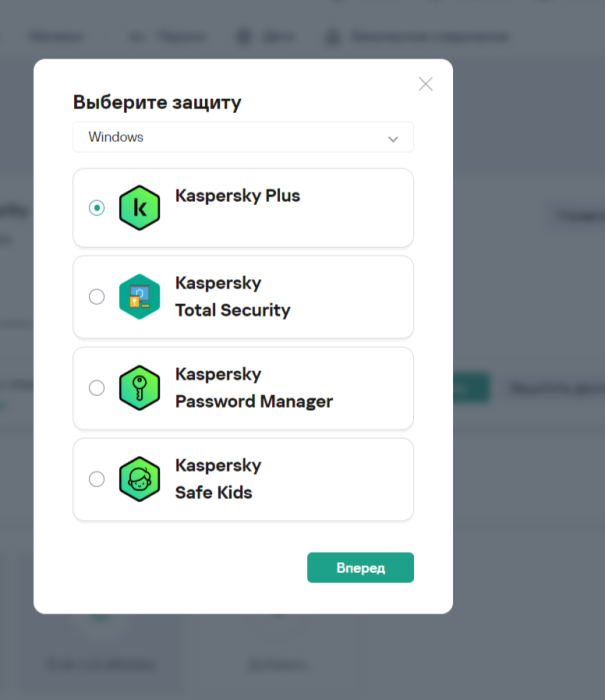This screenshot has width=605, height=700.
Task: Click the green Kaspersky Plus hexagon icon
Action: 139,208
